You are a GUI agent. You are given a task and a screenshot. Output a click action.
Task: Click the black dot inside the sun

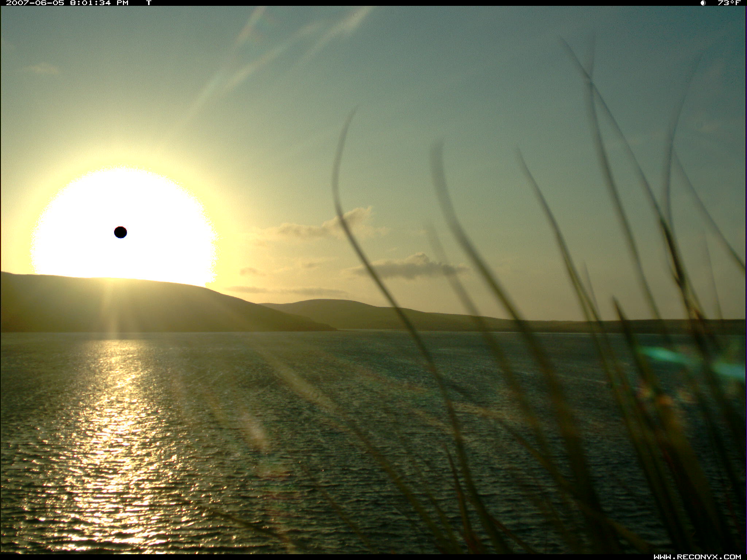point(120,232)
